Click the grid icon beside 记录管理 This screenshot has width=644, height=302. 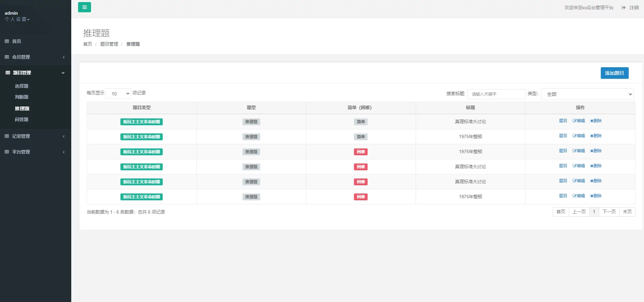coord(7,136)
